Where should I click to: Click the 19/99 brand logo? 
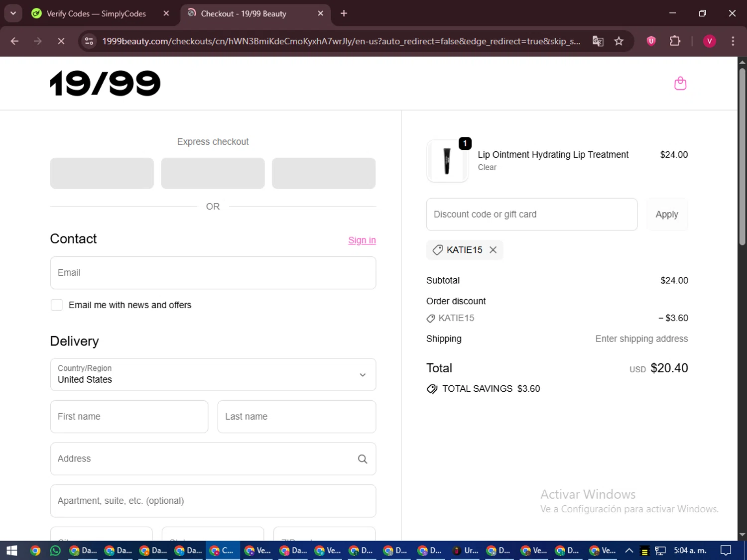105,83
